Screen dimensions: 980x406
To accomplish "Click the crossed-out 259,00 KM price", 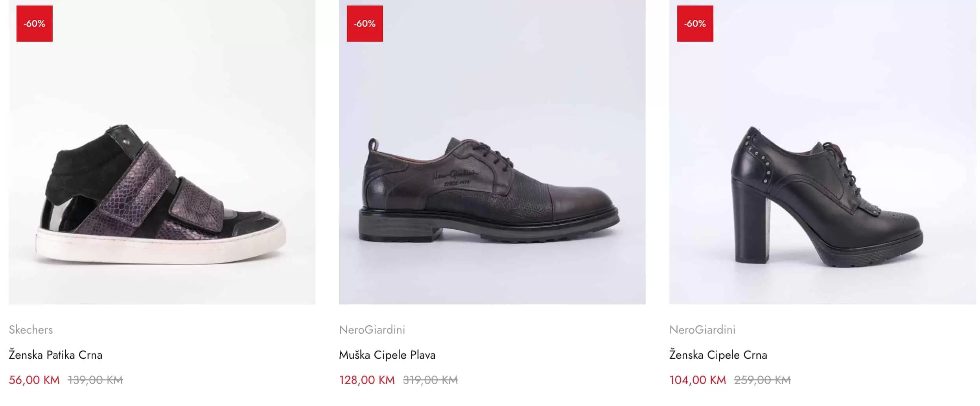I will pyautogui.click(x=762, y=380).
